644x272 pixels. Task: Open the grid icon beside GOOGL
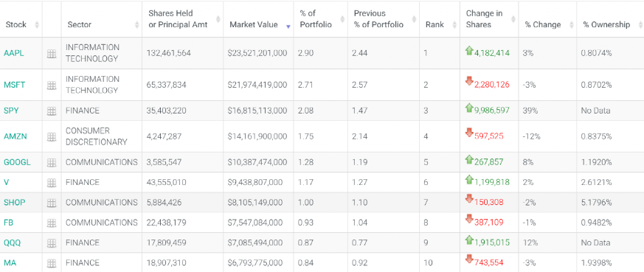[x=52, y=162]
